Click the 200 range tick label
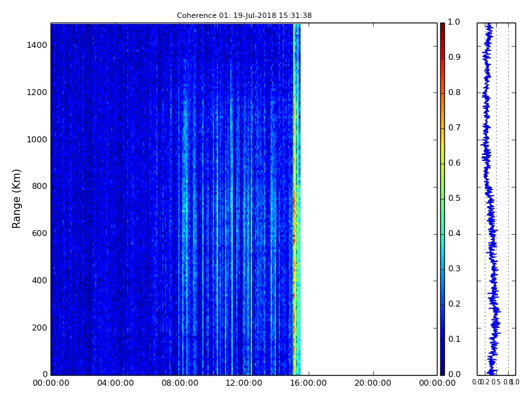Viewport: 532px width, 399px height. [x=39, y=328]
